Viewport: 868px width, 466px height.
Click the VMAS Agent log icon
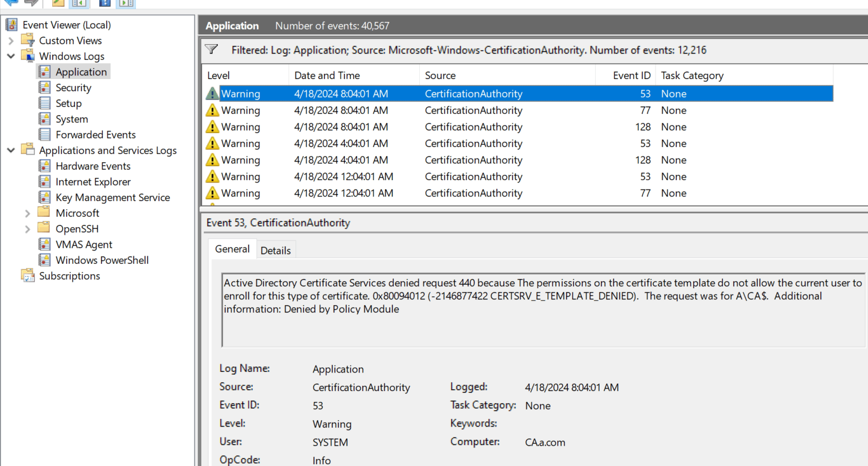pyautogui.click(x=44, y=244)
